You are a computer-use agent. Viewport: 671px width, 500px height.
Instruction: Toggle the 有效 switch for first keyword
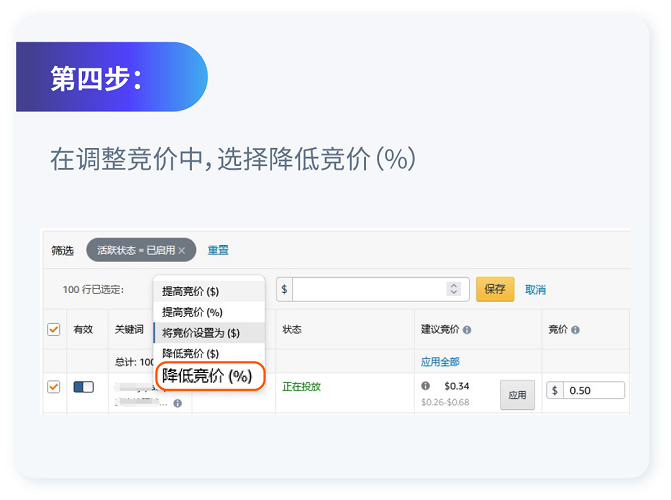[83, 387]
